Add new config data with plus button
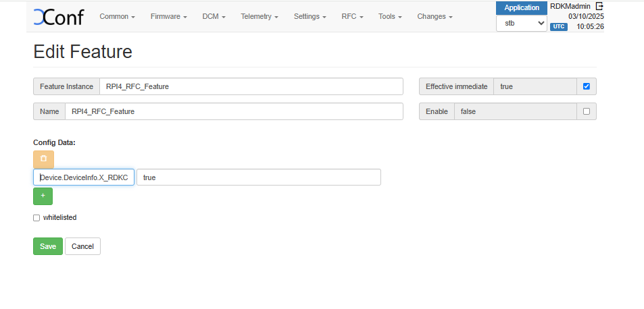The width and height of the screenshot is (644, 309). point(43,196)
